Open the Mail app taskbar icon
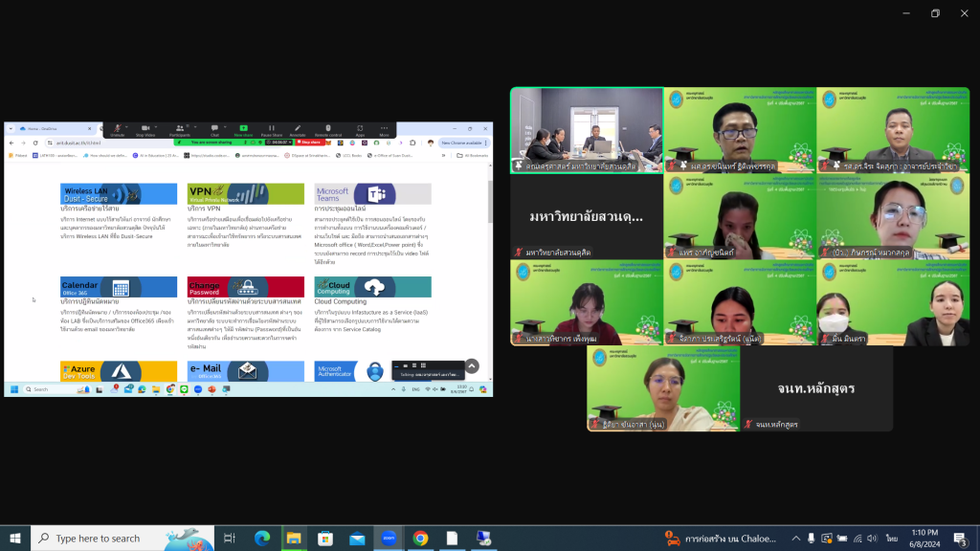The width and height of the screenshot is (980, 551). point(356,539)
